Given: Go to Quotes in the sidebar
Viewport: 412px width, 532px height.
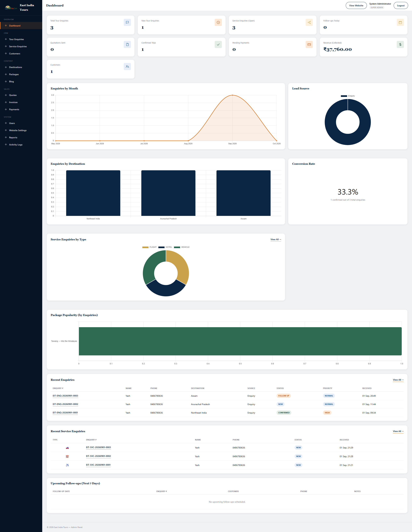Looking at the screenshot, I should [x=21, y=95].
